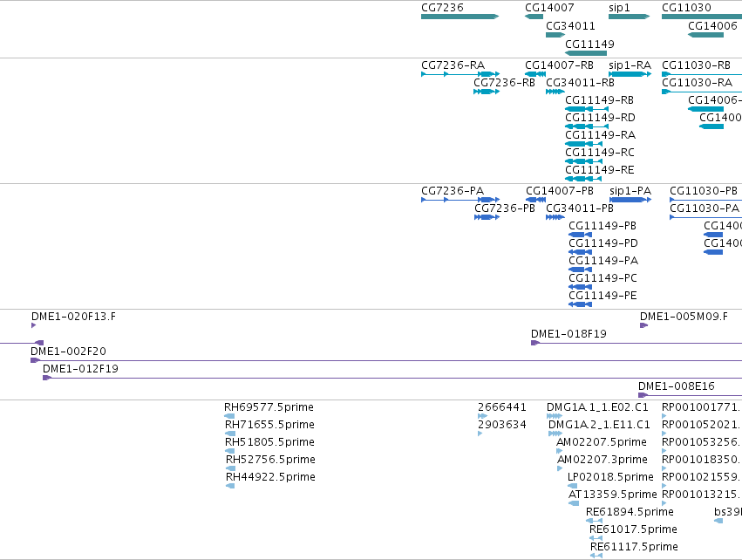This screenshot has width=742, height=560.
Task: Click the CG11030-PA protein label
Action: pos(705,208)
